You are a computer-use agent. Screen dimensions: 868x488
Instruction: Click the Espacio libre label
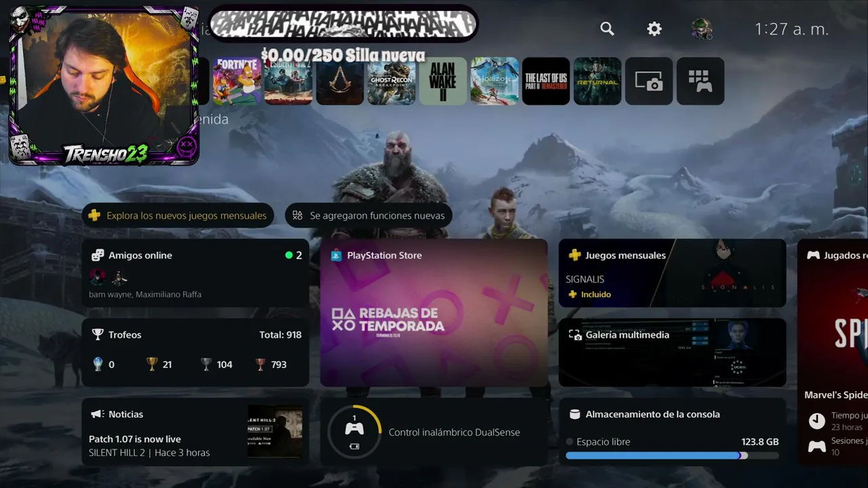(x=603, y=442)
